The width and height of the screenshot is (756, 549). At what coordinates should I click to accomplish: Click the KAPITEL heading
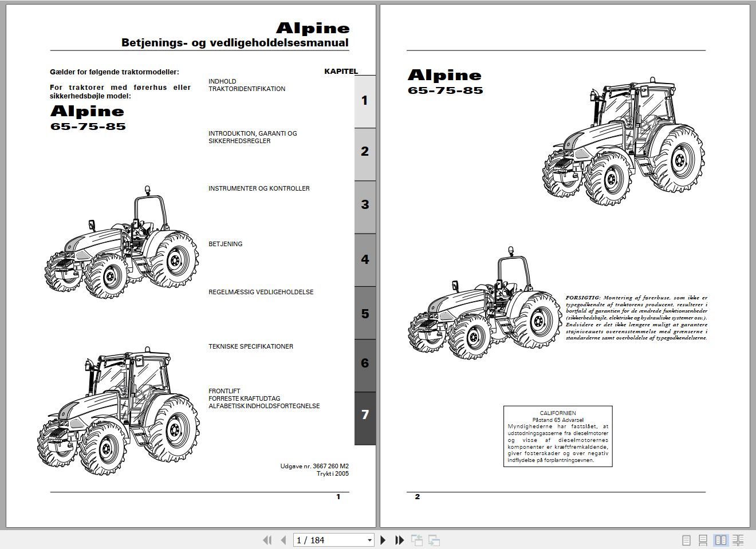(x=341, y=72)
